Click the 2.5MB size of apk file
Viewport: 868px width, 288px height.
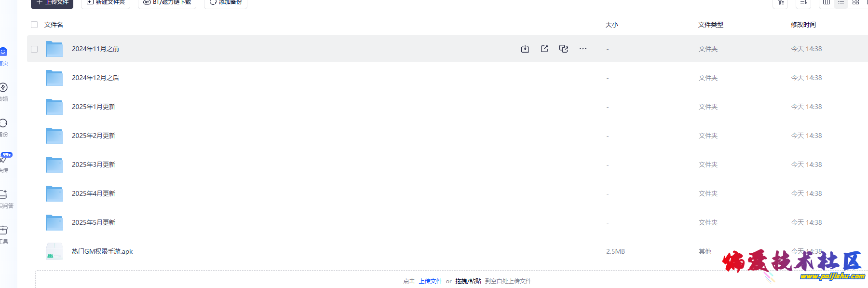tap(615, 251)
